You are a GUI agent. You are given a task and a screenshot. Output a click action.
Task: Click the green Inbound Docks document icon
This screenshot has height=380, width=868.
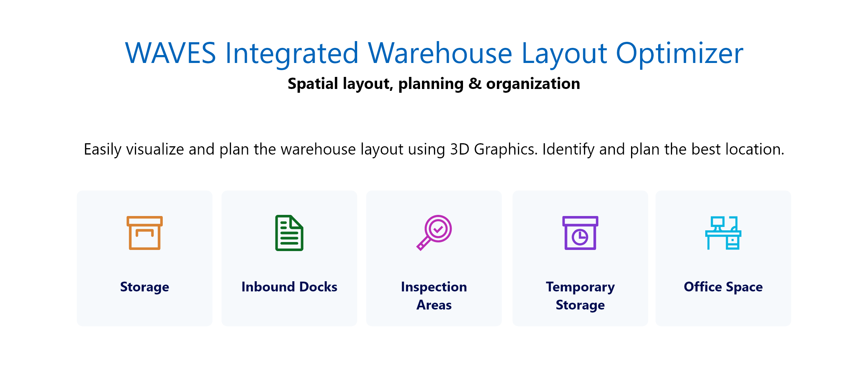pyautogui.click(x=289, y=233)
